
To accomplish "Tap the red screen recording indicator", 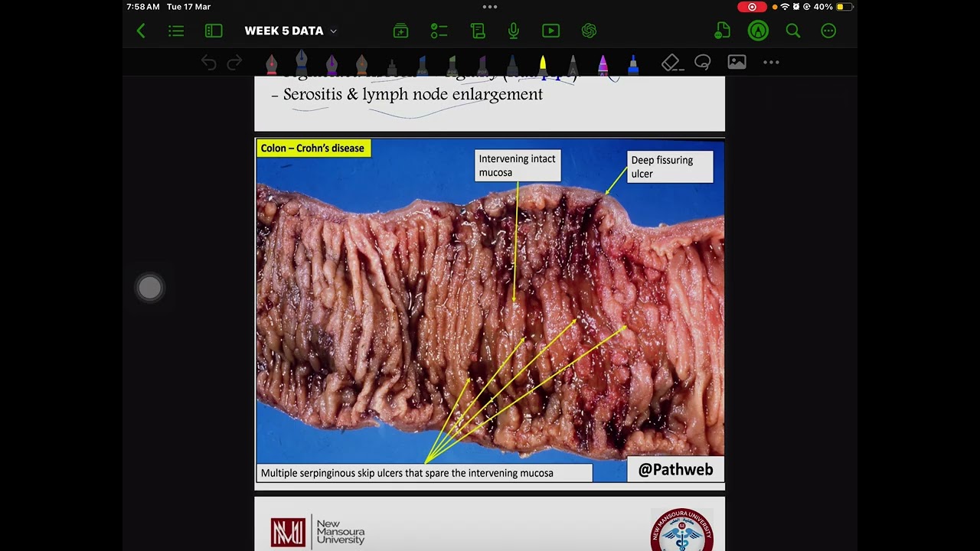I will (752, 7).
